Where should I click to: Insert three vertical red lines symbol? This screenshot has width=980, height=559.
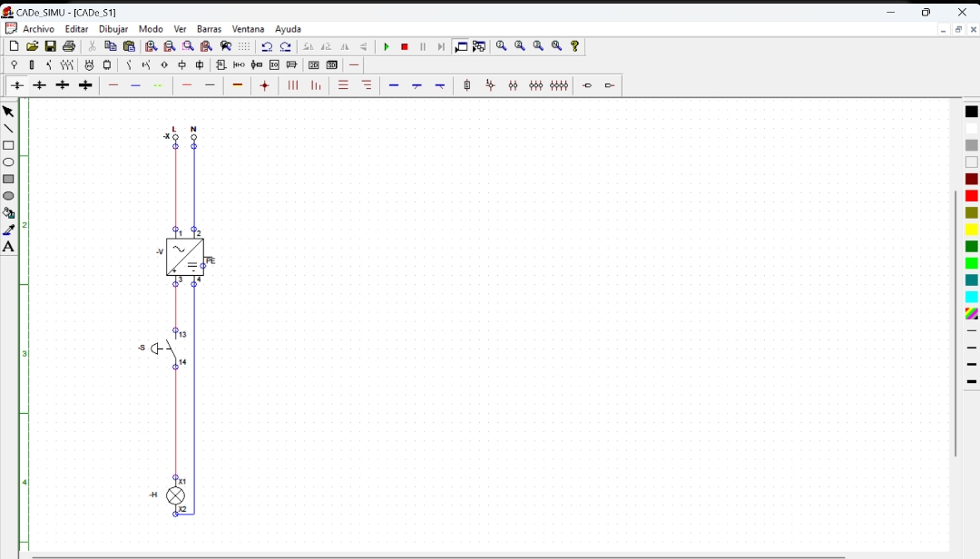(x=292, y=85)
